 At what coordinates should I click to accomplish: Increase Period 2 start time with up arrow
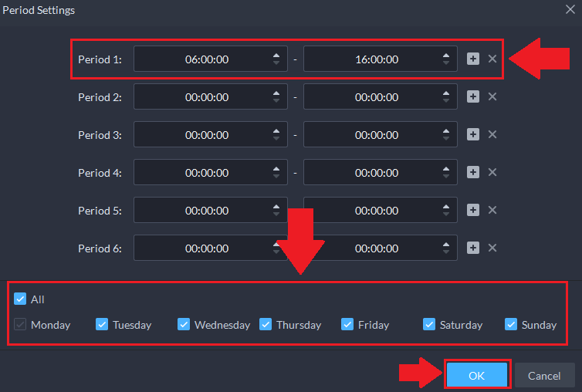pyautogui.click(x=276, y=93)
